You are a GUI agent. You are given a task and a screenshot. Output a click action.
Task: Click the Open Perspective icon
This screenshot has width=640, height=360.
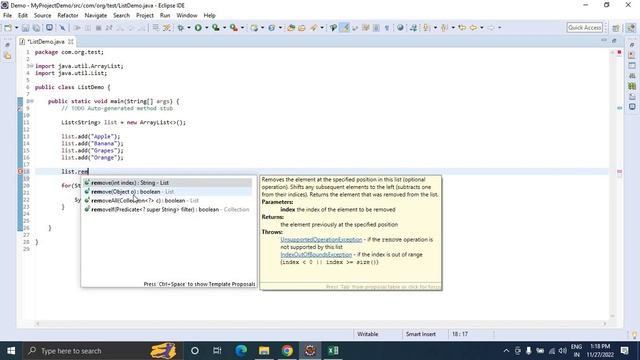click(x=616, y=28)
